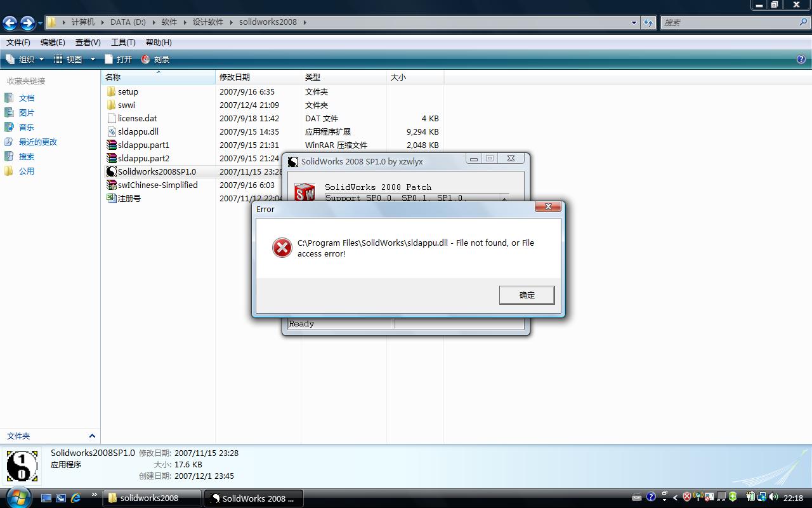Open the 文档 documents favorite link
Image resolution: width=812 pixels, height=508 pixels.
[27, 98]
